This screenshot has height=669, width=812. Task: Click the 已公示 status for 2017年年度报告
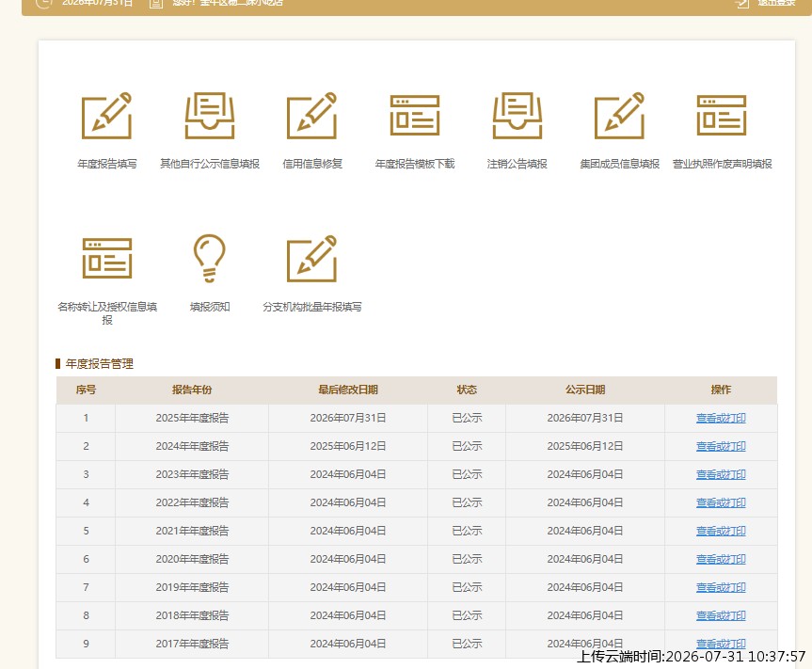point(467,644)
